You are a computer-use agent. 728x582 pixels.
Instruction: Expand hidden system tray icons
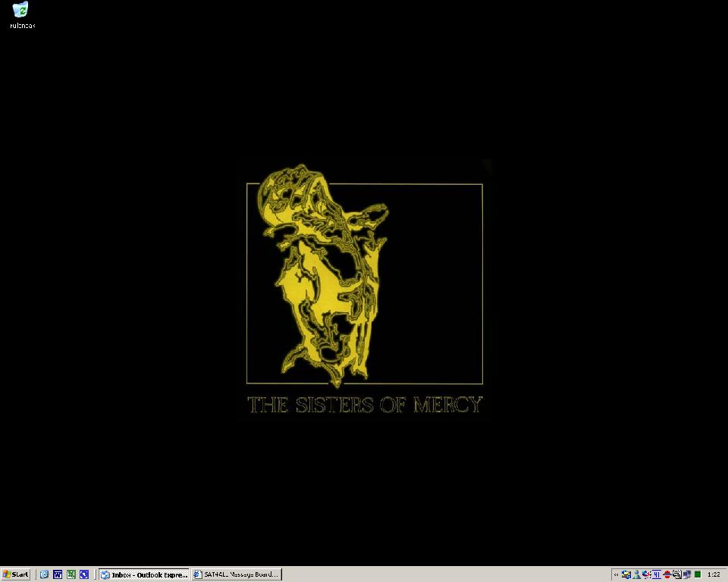click(x=616, y=575)
